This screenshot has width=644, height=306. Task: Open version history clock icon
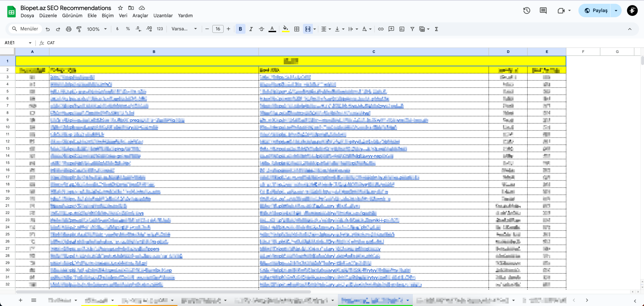(x=527, y=11)
